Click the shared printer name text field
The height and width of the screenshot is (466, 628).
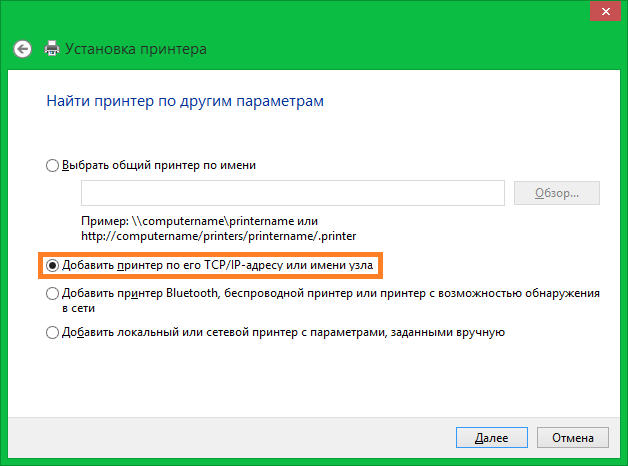pos(294,193)
